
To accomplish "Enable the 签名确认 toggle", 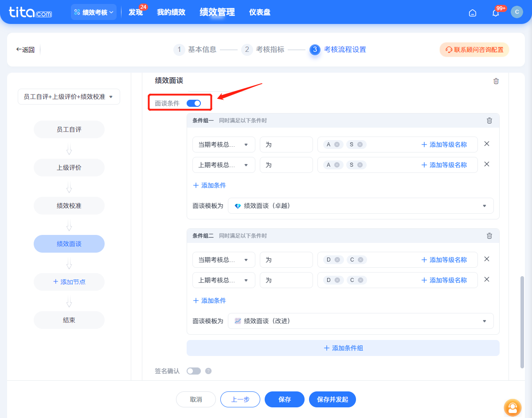I will click(194, 371).
